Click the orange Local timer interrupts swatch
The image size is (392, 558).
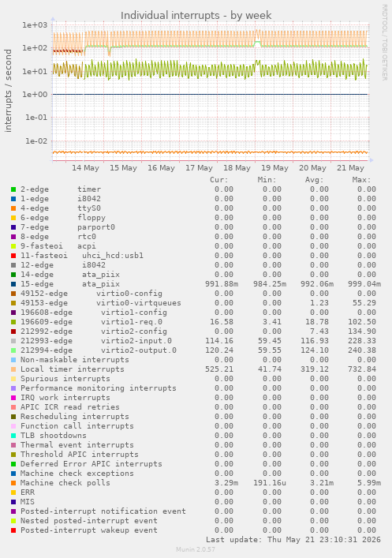tap(13, 369)
